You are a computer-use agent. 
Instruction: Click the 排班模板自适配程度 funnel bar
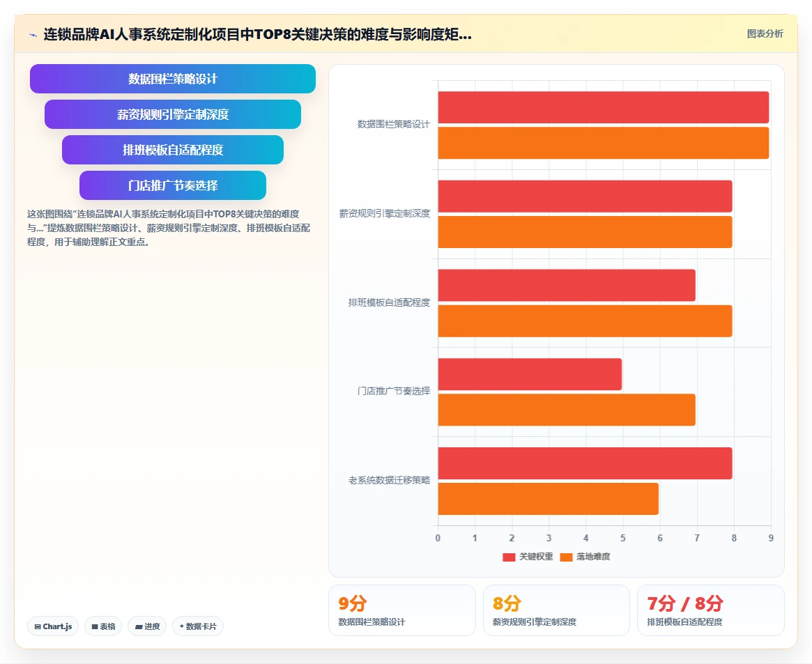pos(172,150)
